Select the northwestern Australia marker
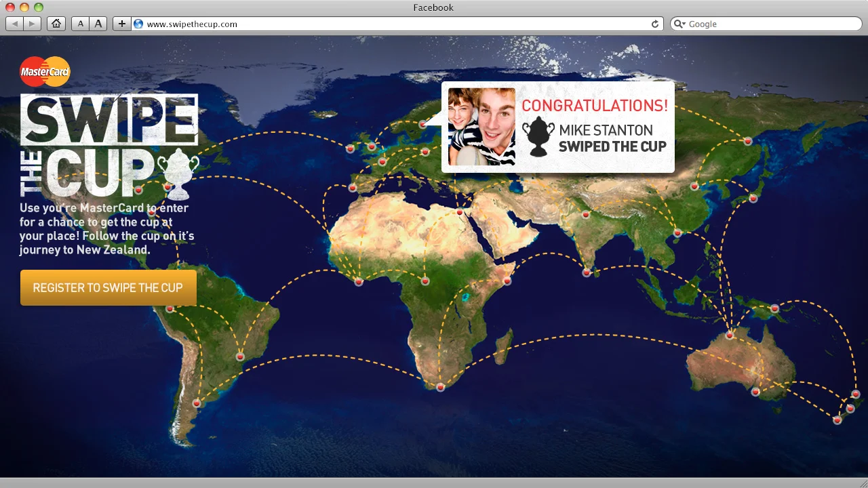 pos(730,335)
